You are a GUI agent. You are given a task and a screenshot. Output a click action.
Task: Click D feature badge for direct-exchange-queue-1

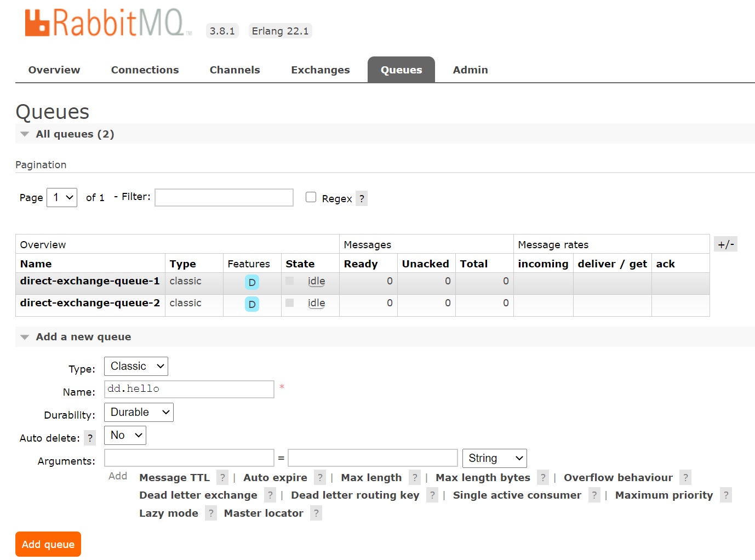(x=252, y=282)
